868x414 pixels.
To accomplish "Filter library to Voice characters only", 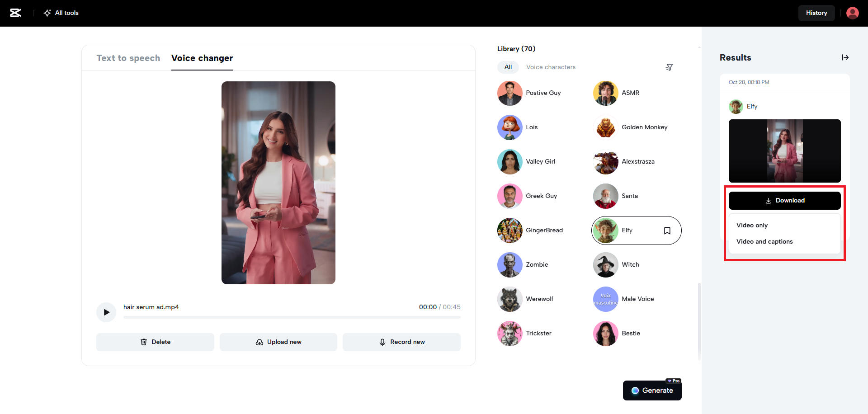I will (x=551, y=67).
